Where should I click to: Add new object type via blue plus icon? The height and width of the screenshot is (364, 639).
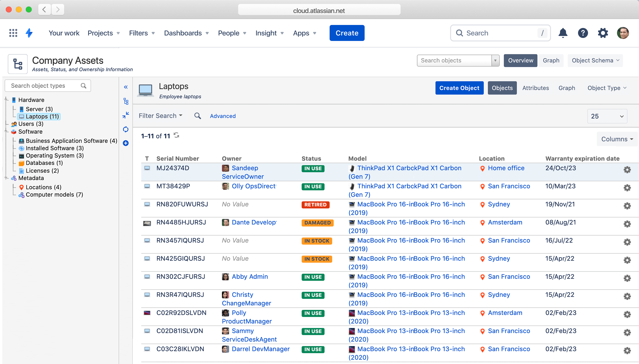[126, 143]
